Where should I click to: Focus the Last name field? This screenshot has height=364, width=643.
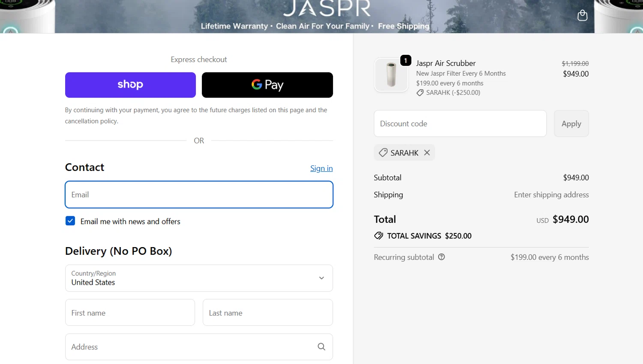267,313
